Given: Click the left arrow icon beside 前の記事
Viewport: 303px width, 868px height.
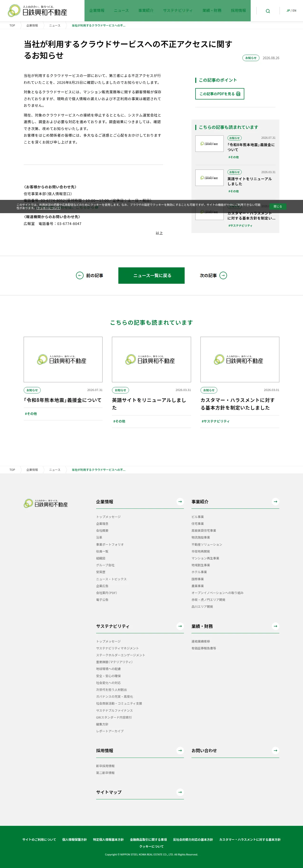Looking at the screenshot, I should click(x=80, y=276).
